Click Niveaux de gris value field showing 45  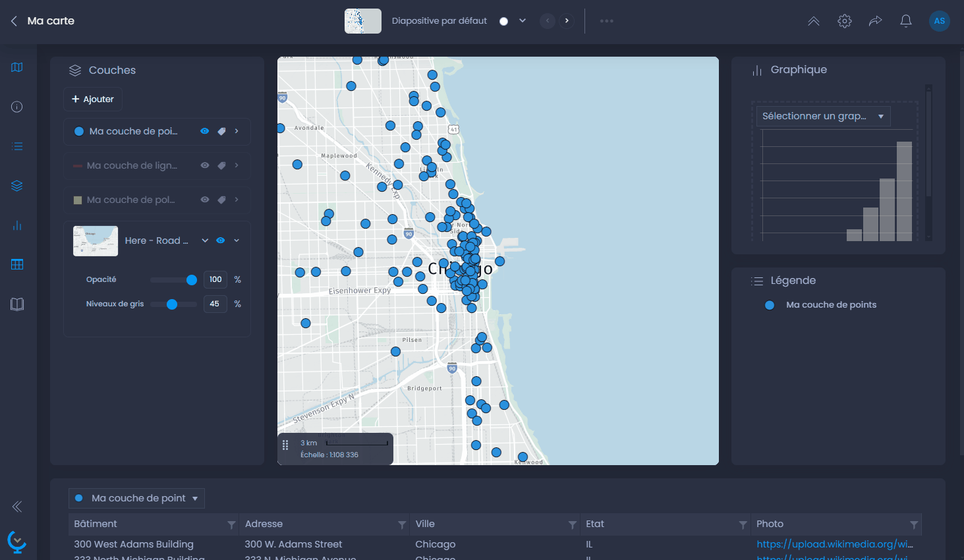pos(215,304)
